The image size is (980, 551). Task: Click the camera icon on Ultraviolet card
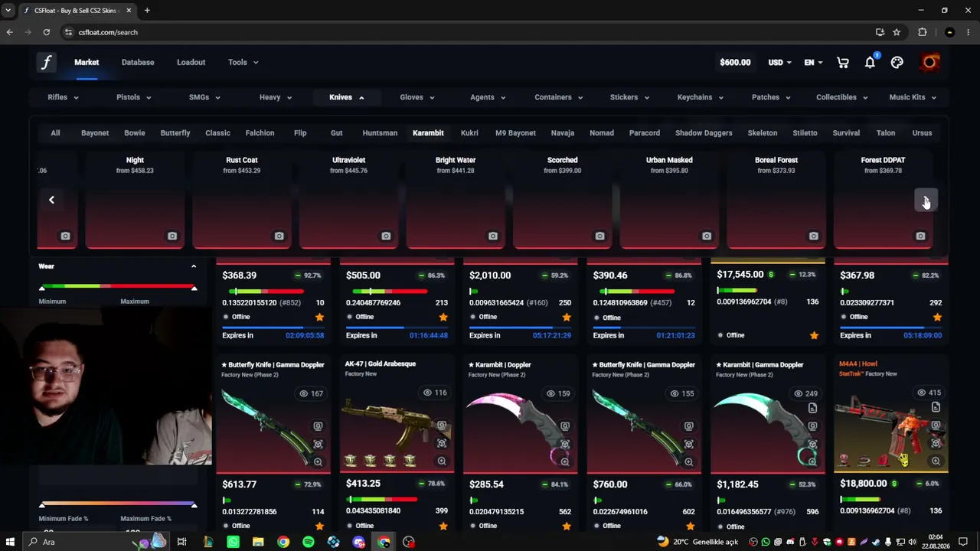(386, 236)
